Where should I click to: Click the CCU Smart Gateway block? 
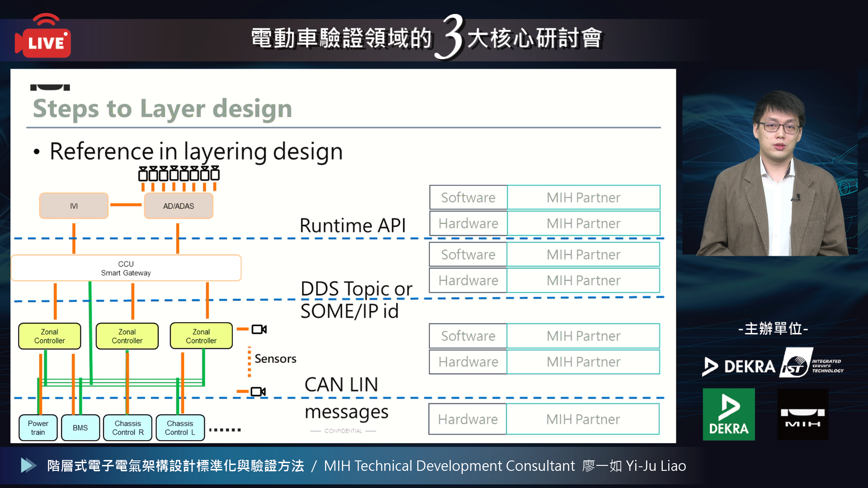point(126,268)
